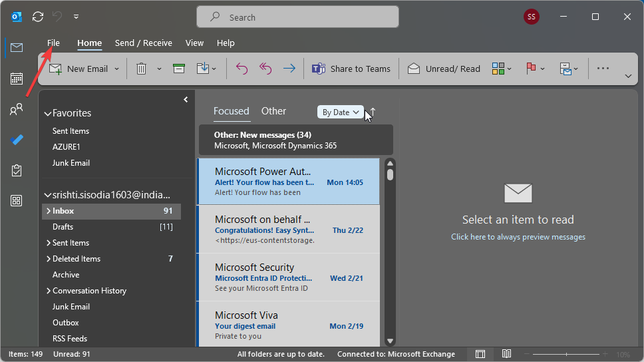This screenshot has width=644, height=362.
Task: Expand the ribbon display options chevron
Action: point(628,76)
